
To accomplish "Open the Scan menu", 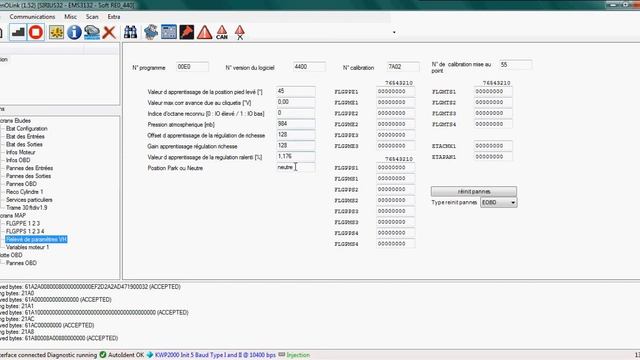I will 92,17.
